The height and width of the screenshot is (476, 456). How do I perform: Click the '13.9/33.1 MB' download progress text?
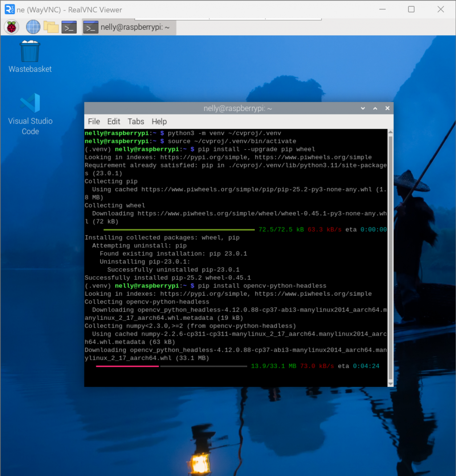coord(273,366)
